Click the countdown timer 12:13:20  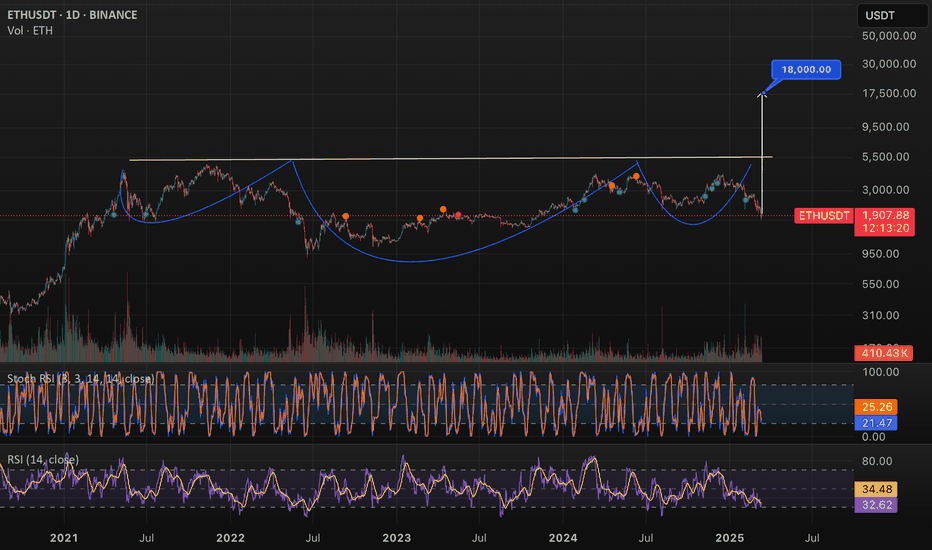[x=885, y=228]
